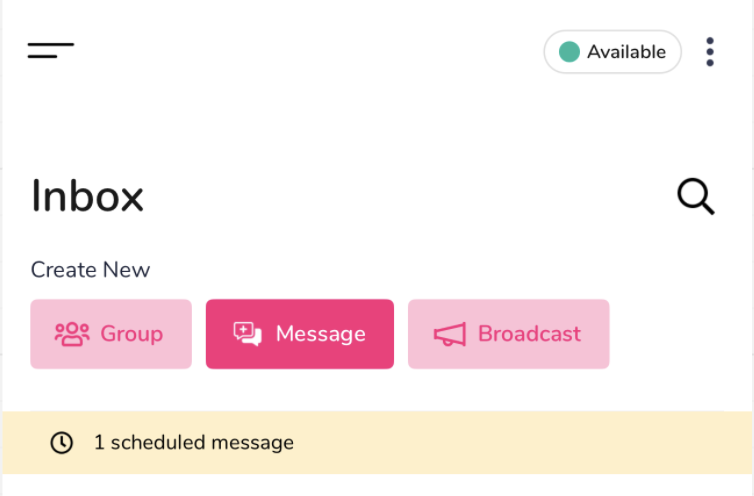Click the word 'Broadcast' label text
Screen dimensions: 754x496
529,334
